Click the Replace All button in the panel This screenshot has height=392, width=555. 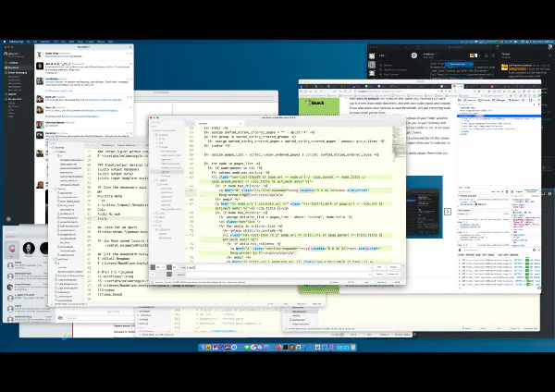393,275
